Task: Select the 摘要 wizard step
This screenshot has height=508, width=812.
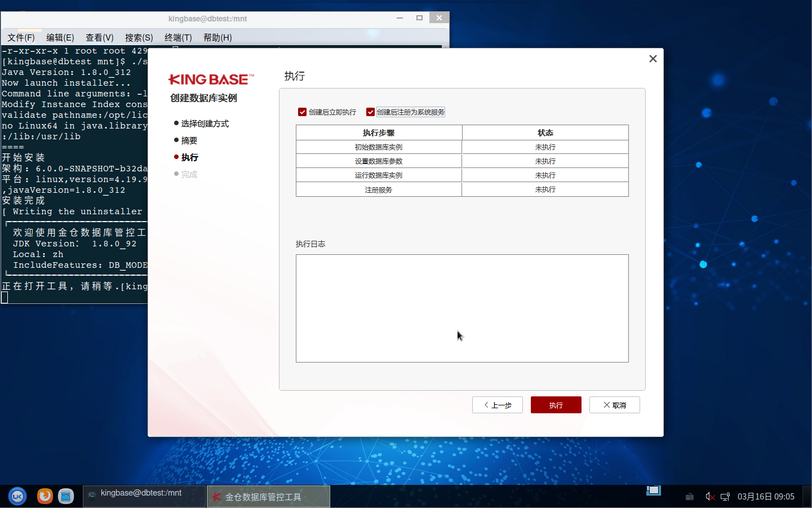Action: click(189, 140)
